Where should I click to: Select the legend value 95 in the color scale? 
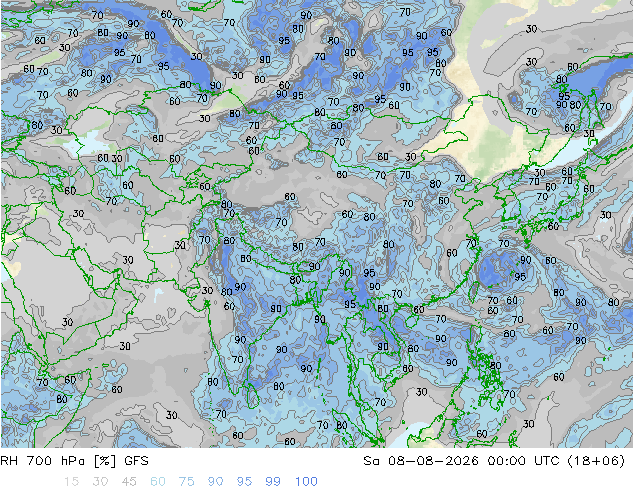244,482
